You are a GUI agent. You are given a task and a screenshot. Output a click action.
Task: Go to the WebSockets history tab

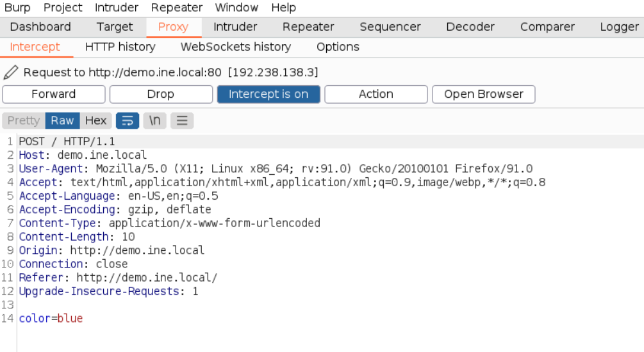(236, 47)
